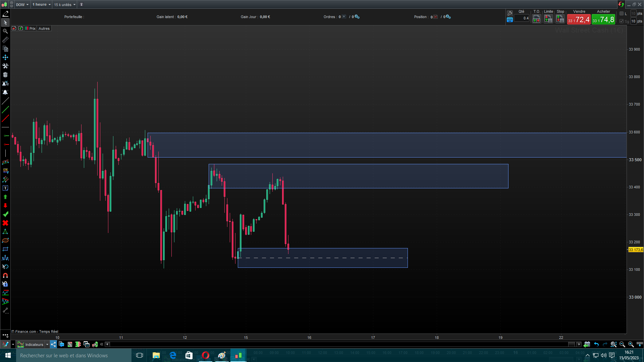This screenshot has height=362, width=644.
Task: Select the red cross marker tool
Action: 5,223
